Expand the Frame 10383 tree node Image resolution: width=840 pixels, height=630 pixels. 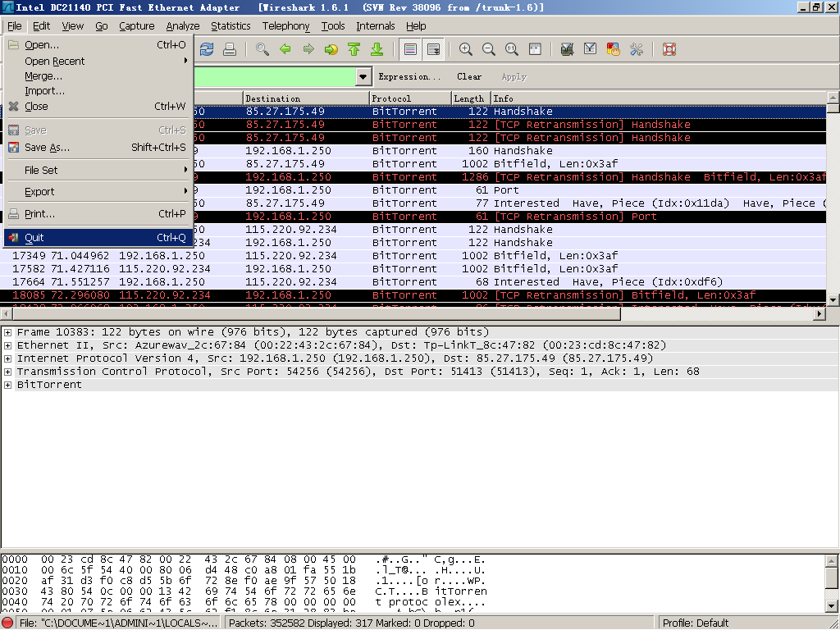tap(8, 332)
